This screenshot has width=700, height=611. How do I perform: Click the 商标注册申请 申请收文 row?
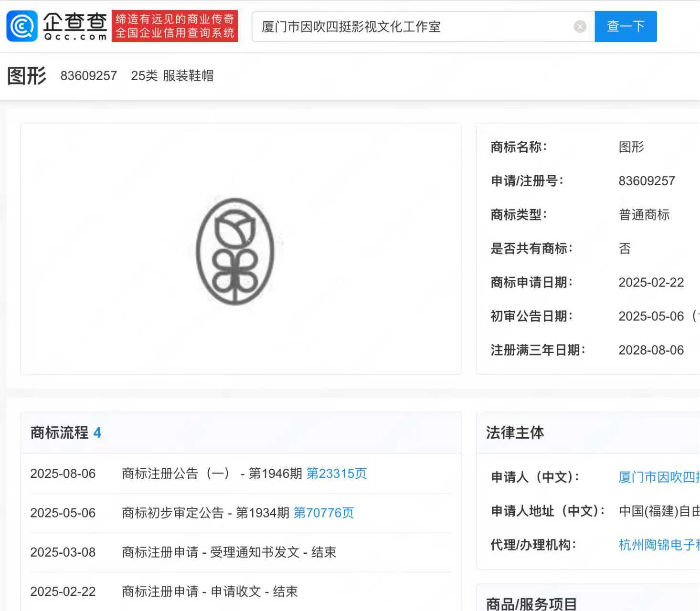click(210, 591)
